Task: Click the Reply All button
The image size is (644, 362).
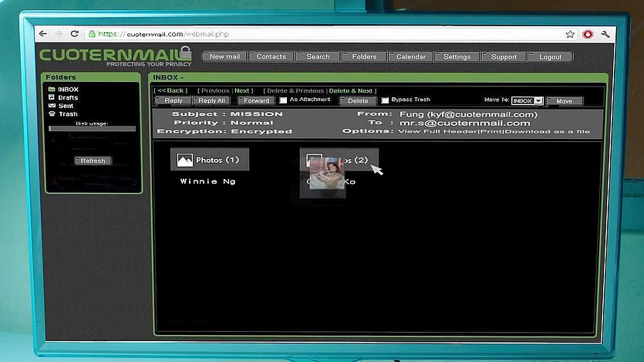Action: click(211, 100)
